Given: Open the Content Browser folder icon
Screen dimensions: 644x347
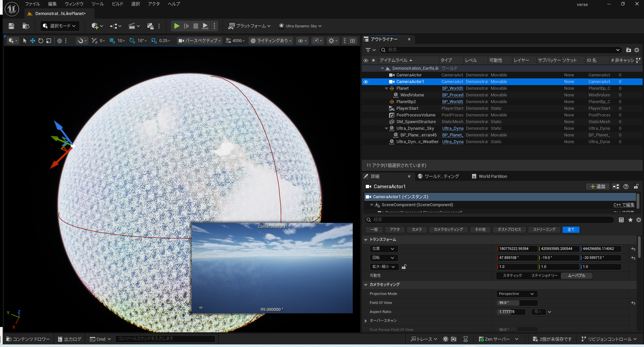Looking at the screenshot, I should point(26,26).
